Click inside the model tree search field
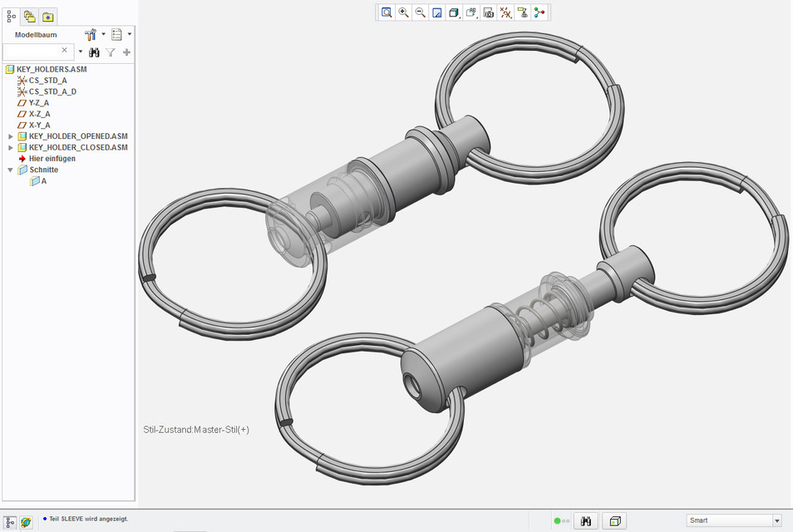The height and width of the screenshot is (532, 793). [33, 51]
